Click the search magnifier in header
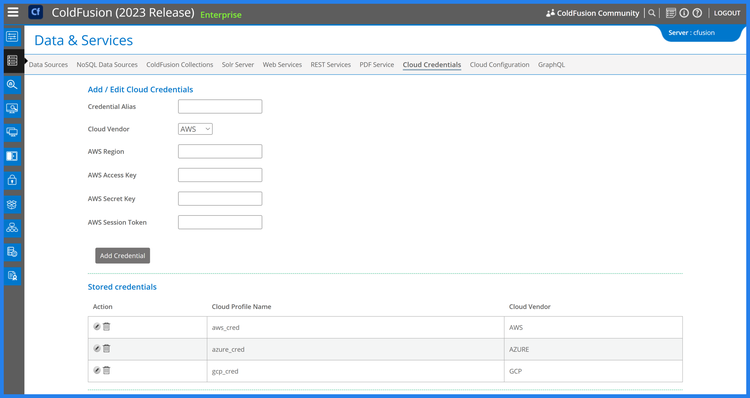750x398 pixels. pyautogui.click(x=651, y=13)
